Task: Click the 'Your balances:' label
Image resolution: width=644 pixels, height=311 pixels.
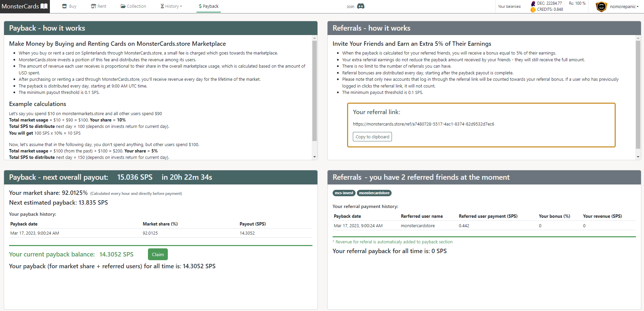Action: click(x=510, y=6)
